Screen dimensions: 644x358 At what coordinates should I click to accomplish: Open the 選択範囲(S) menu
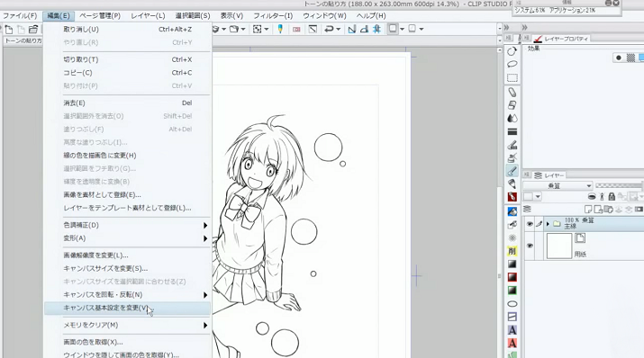(193, 16)
